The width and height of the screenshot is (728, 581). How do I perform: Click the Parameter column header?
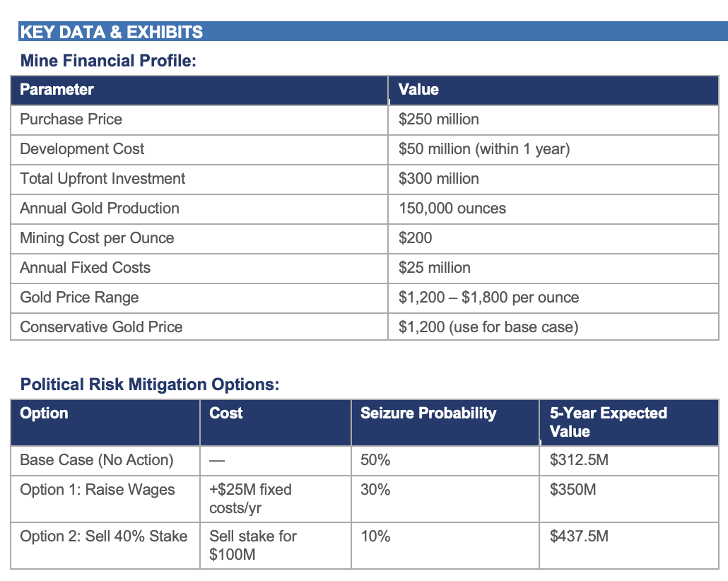pyautogui.click(x=199, y=90)
